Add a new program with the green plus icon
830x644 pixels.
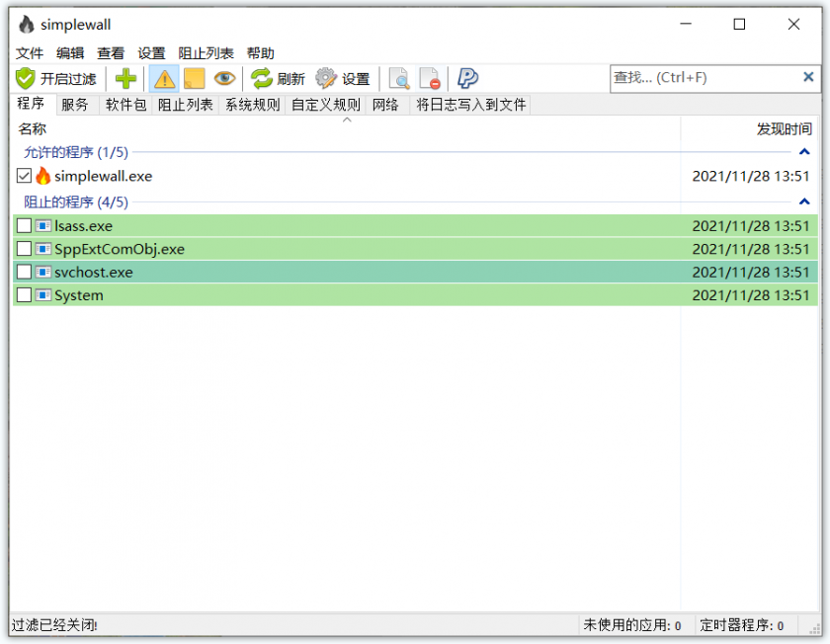point(126,79)
